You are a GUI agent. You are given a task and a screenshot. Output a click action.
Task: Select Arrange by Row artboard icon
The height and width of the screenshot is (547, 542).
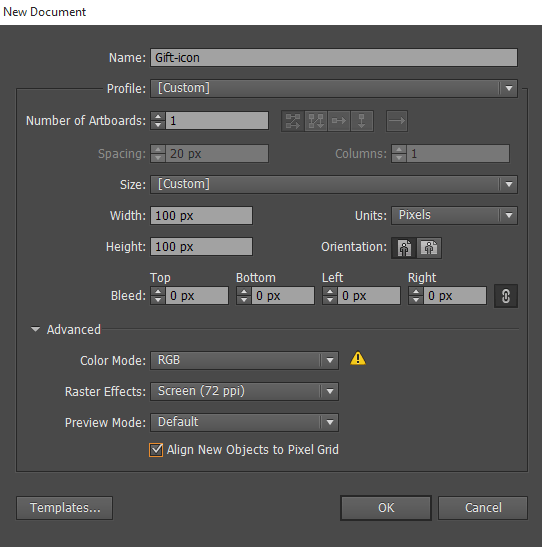[x=339, y=121]
